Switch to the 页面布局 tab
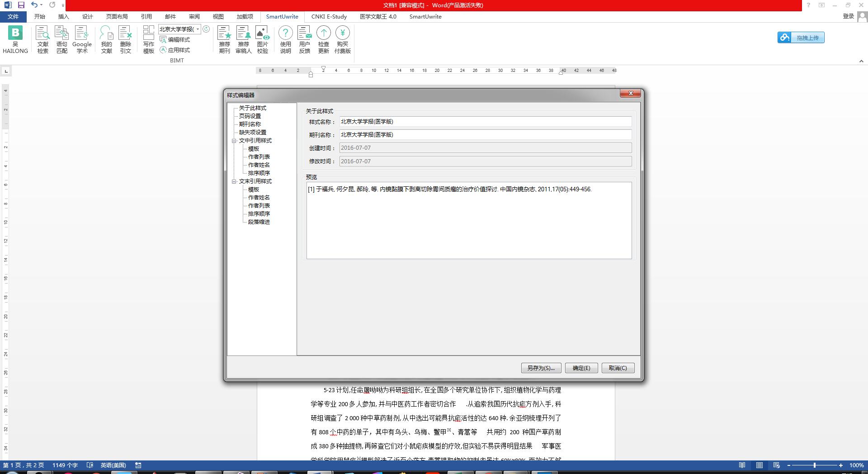 tap(117, 17)
